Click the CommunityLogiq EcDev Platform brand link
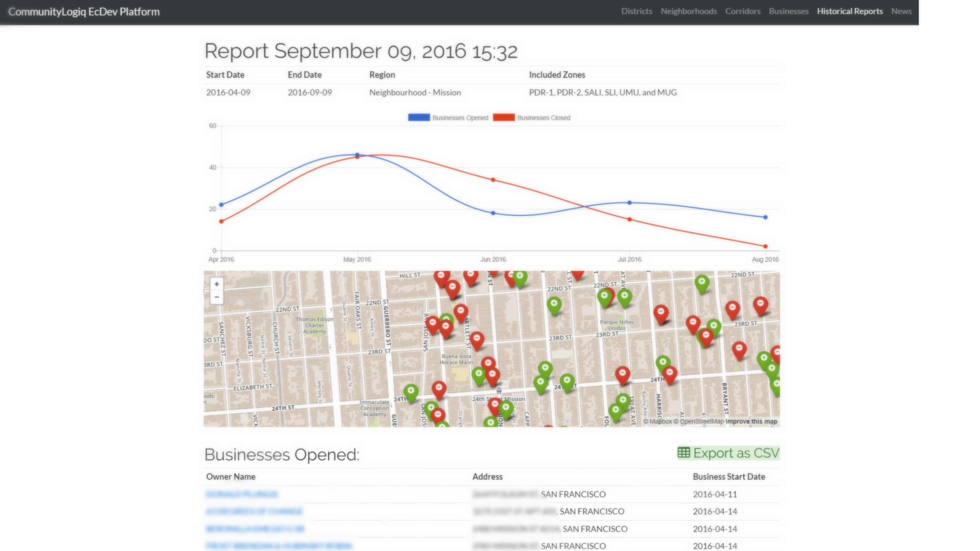This screenshot has width=980, height=551. point(84,12)
